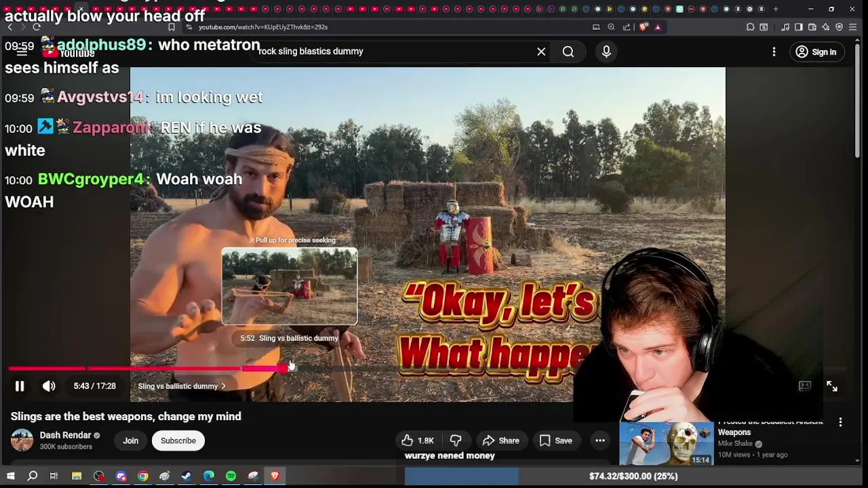Open the browser extensions puzzle icon
The width and height of the screenshot is (868, 488).
coord(750,27)
